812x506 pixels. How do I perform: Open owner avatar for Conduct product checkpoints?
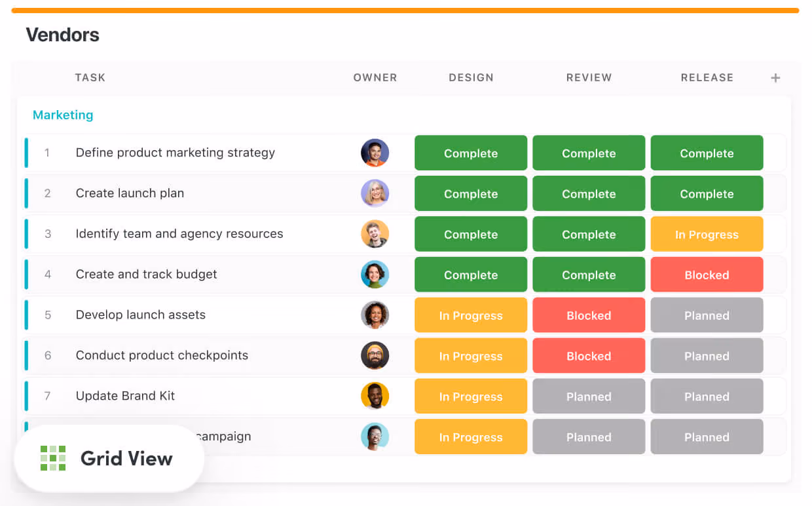(375, 356)
